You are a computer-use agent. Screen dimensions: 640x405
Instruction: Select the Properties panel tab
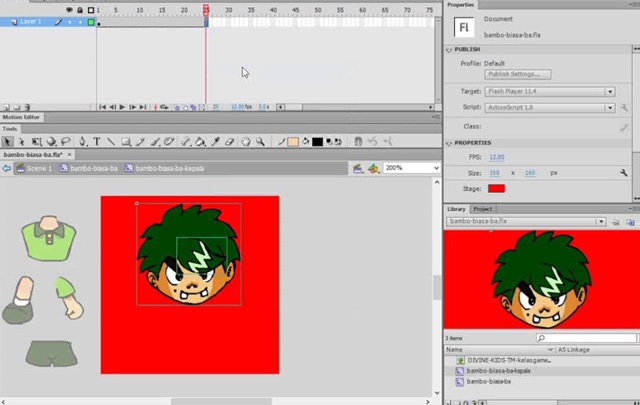click(x=460, y=5)
